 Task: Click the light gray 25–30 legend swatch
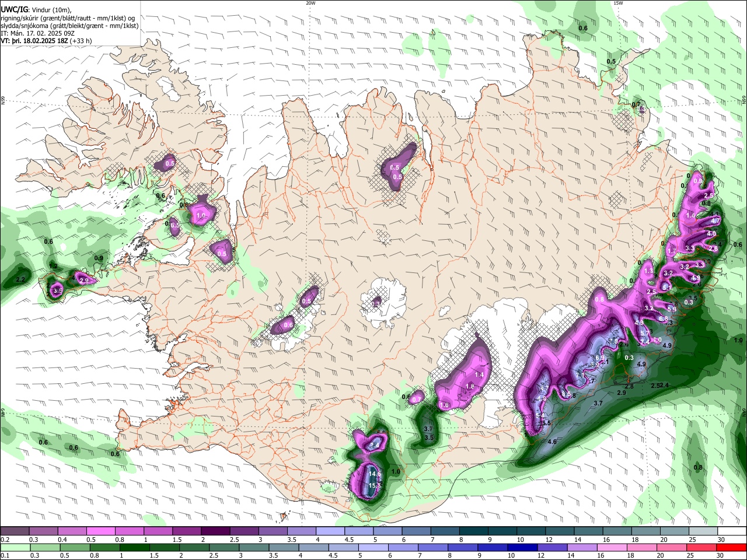(703, 530)
